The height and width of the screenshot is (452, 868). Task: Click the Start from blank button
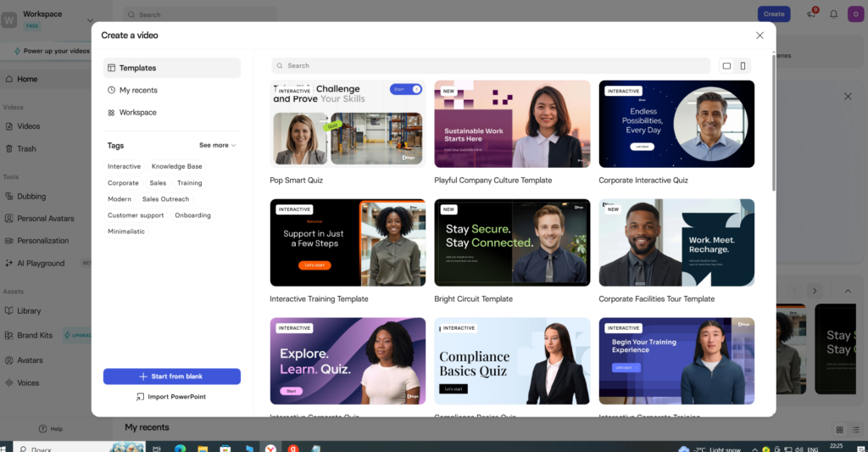coord(171,377)
